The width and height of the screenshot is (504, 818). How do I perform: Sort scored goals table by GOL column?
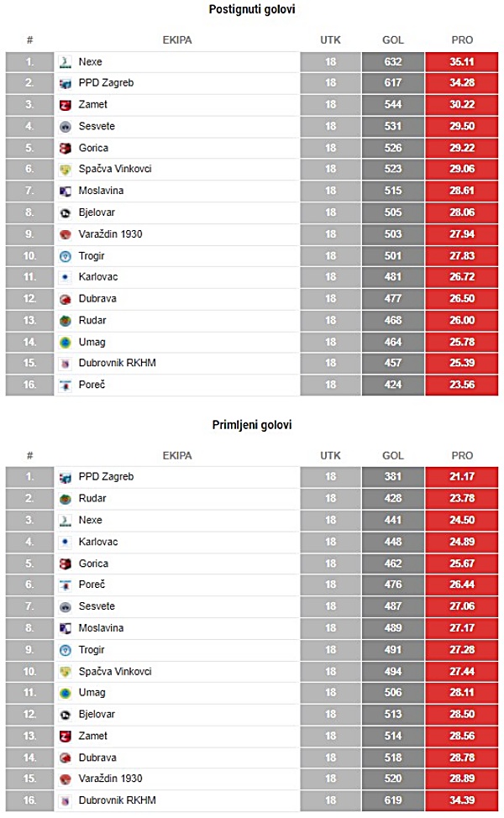click(x=393, y=39)
